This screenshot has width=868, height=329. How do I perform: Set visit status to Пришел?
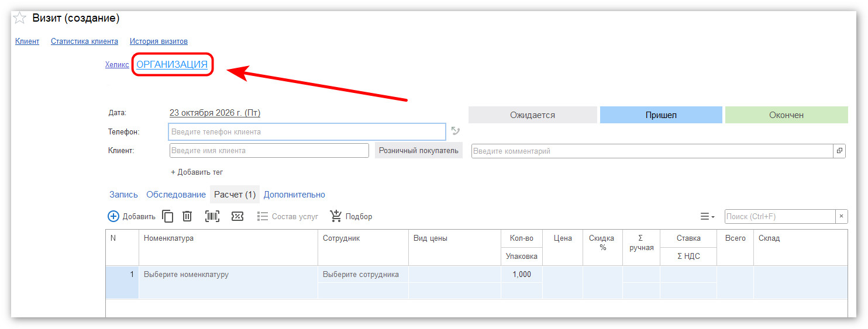(661, 115)
